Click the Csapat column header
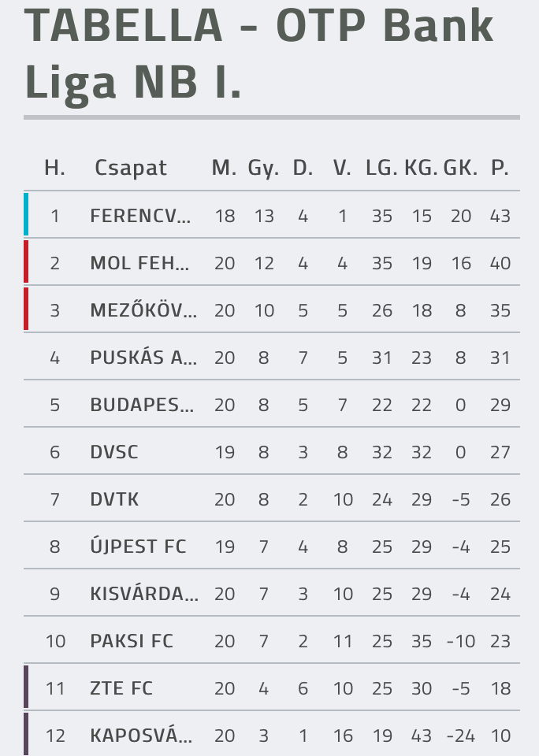This screenshot has width=539, height=756. [x=130, y=169]
